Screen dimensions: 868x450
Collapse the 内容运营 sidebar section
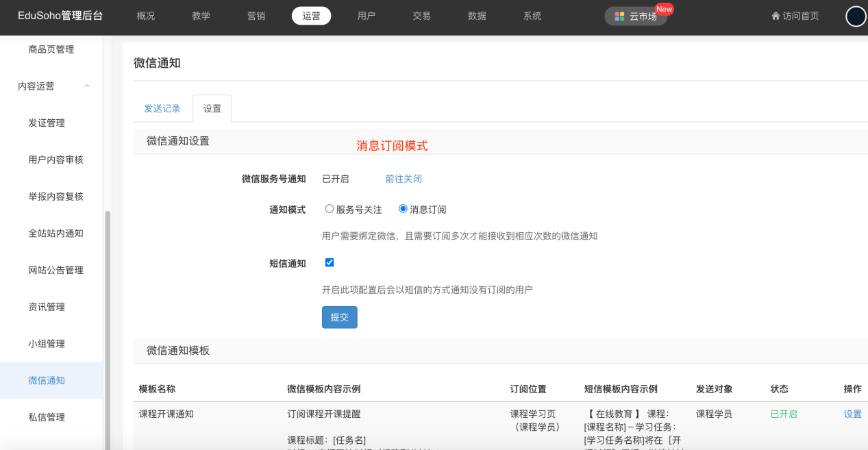tap(86, 86)
